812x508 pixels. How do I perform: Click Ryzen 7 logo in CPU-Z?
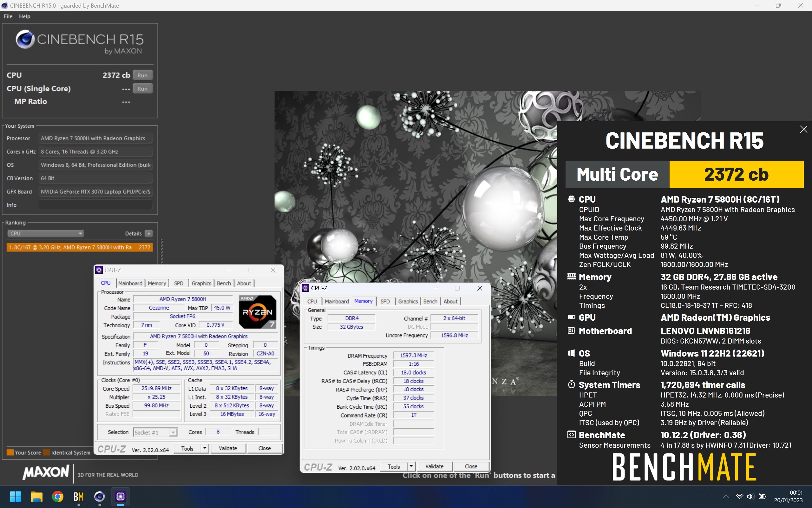click(258, 312)
